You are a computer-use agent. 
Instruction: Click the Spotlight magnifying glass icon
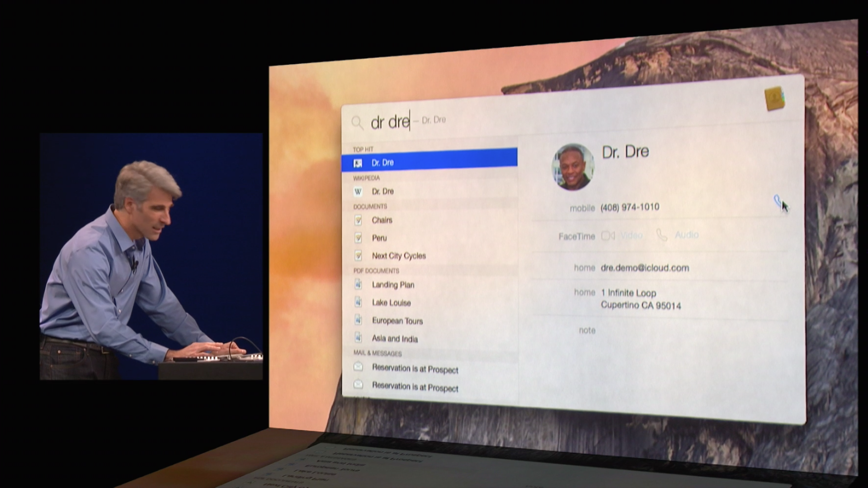click(x=357, y=122)
